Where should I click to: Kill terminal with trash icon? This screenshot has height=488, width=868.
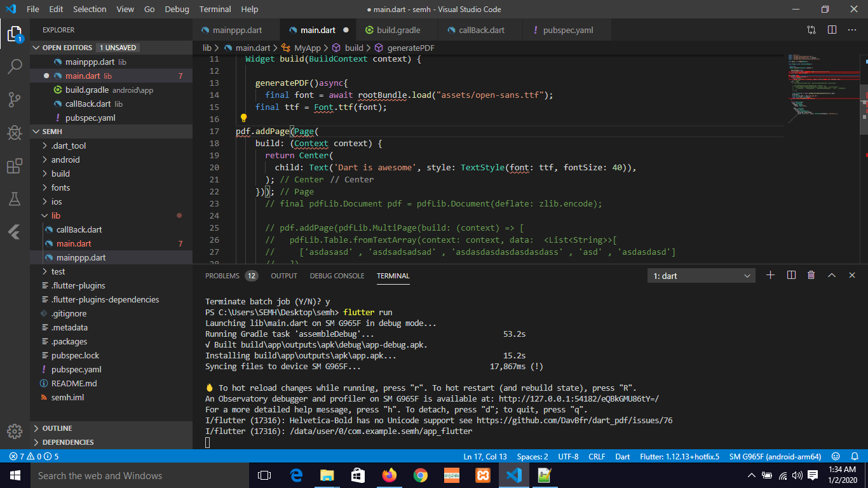pyautogui.click(x=811, y=275)
